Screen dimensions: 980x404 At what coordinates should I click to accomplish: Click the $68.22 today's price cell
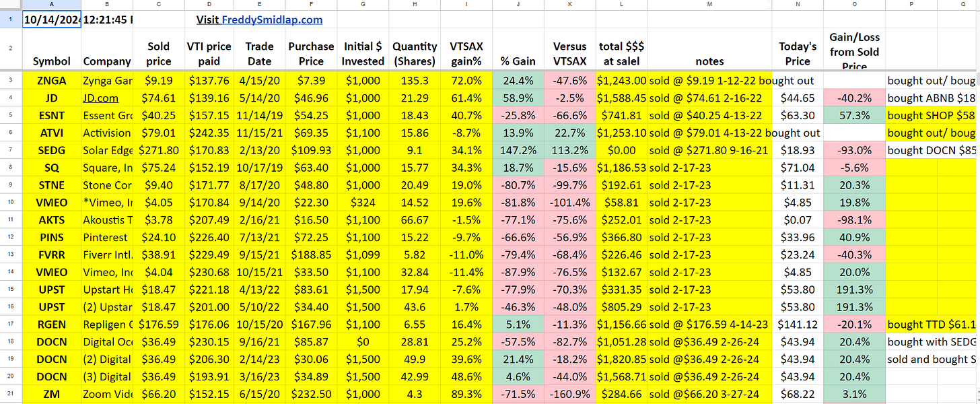point(798,395)
